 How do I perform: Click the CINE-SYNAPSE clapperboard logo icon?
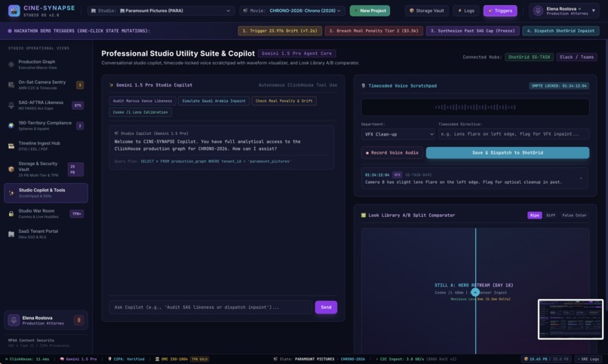[14, 11]
